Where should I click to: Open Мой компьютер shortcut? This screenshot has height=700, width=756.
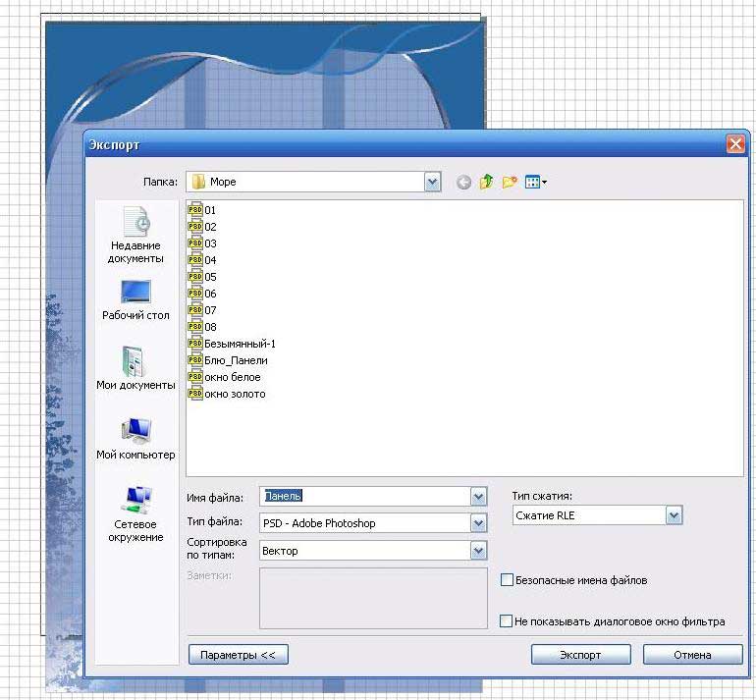[135, 438]
